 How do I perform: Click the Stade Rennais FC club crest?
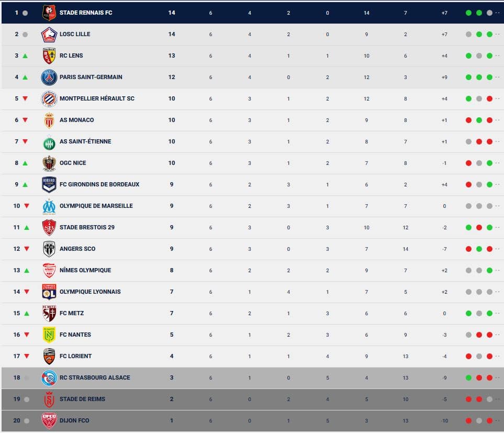(x=49, y=13)
